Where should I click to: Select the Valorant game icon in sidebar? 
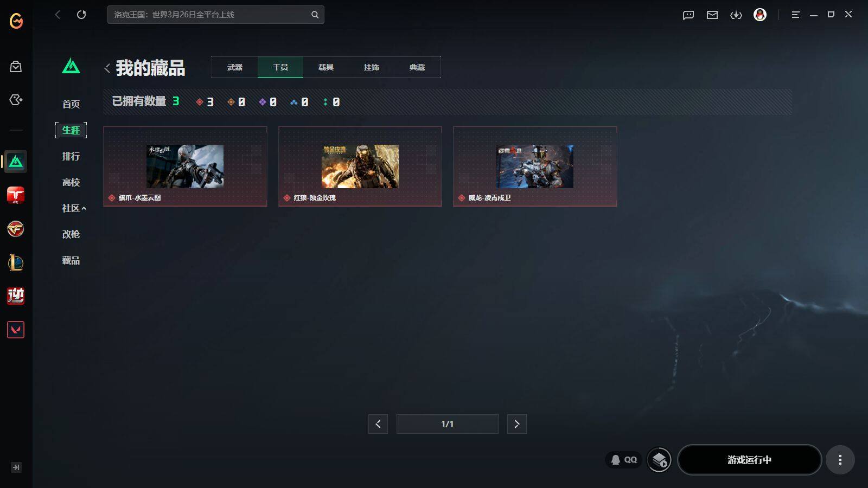coord(16,330)
